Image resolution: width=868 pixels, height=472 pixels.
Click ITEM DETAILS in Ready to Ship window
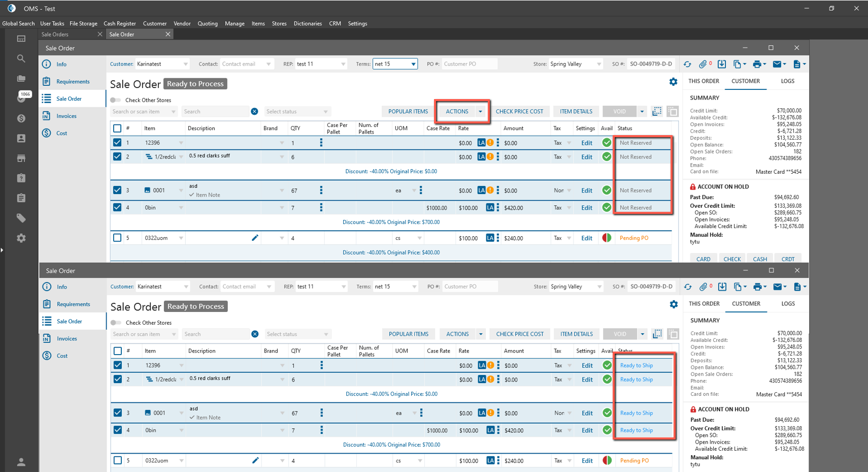(x=577, y=334)
